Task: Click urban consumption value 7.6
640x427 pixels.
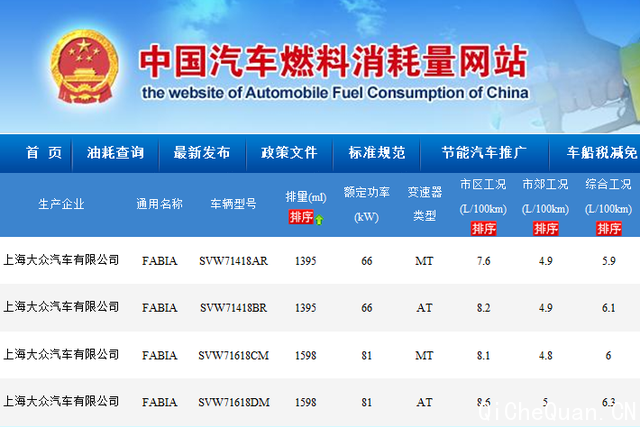Action: pos(484,261)
